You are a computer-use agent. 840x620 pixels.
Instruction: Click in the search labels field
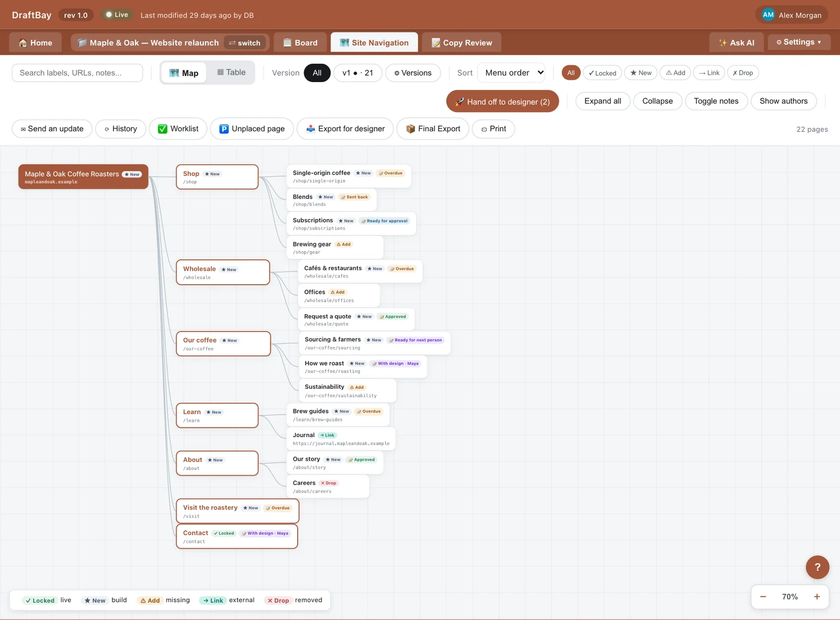[x=77, y=73]
